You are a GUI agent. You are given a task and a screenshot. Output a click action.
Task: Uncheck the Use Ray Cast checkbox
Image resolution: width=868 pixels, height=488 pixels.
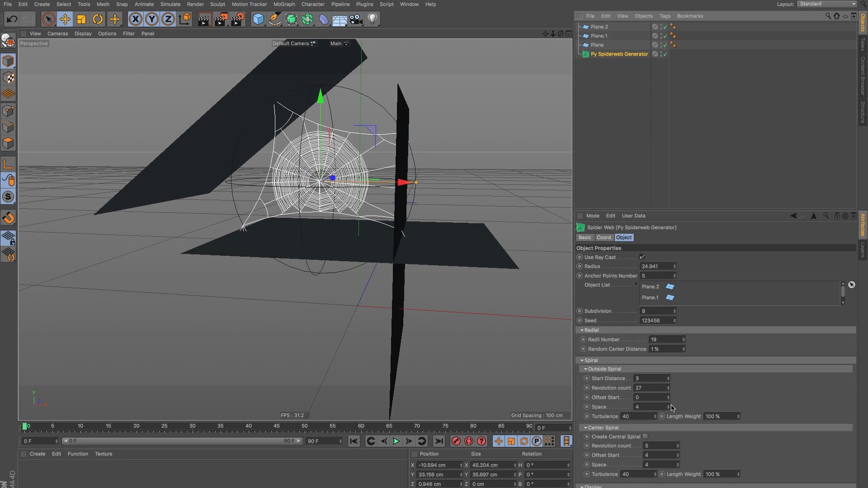click(x=642, y=257)
